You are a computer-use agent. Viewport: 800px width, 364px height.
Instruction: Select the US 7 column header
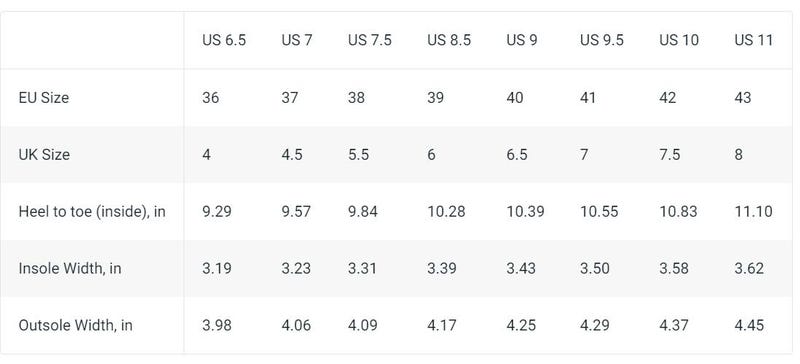pyautogui.click(x=296, y=40)
